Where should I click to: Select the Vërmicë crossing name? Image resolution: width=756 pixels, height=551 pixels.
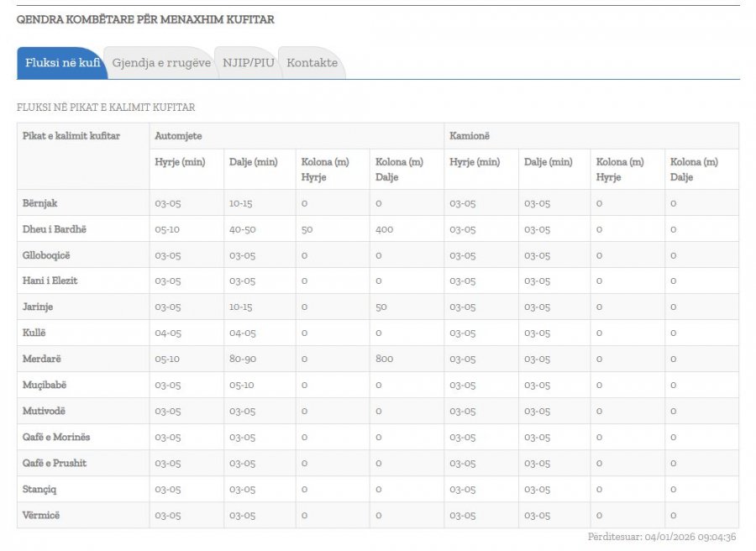(x=42, y=515)
